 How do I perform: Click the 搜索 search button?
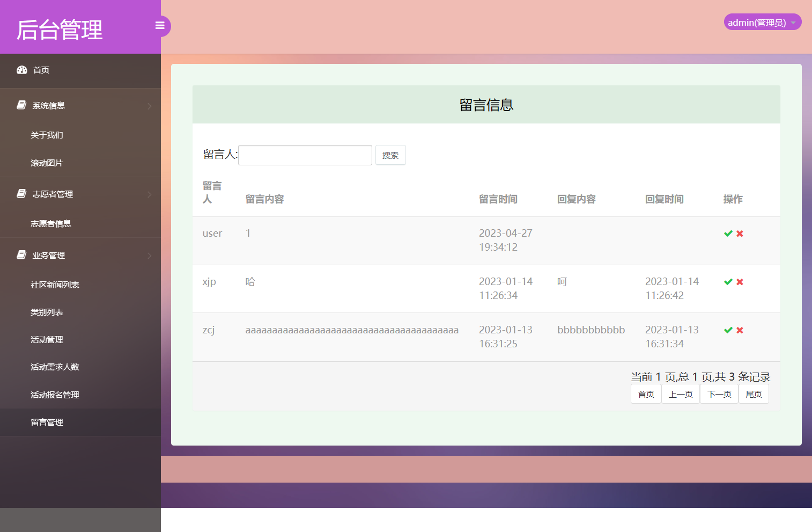pyautogui.click(x=390, y=155)
